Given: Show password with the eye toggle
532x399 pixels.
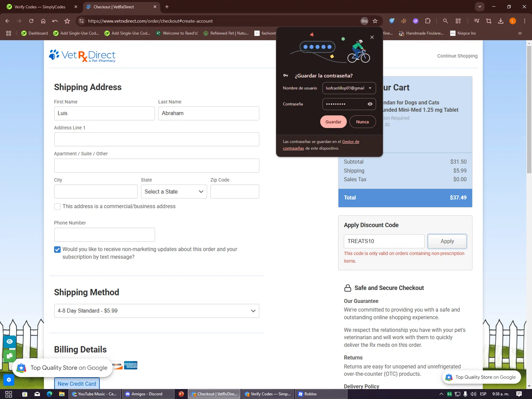Looking at the screenshot, I should [370, 104].
